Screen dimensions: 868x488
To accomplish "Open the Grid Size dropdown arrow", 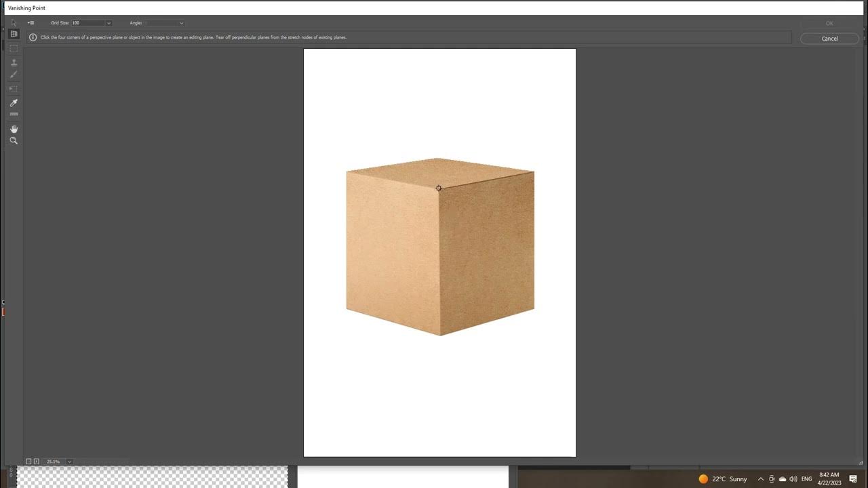I will click(x=108, y=23).
